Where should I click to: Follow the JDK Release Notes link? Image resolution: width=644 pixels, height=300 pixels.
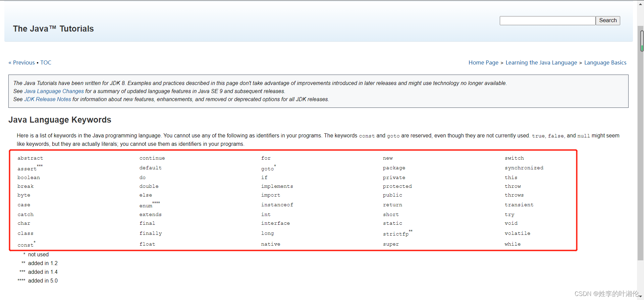coord(48,99)
